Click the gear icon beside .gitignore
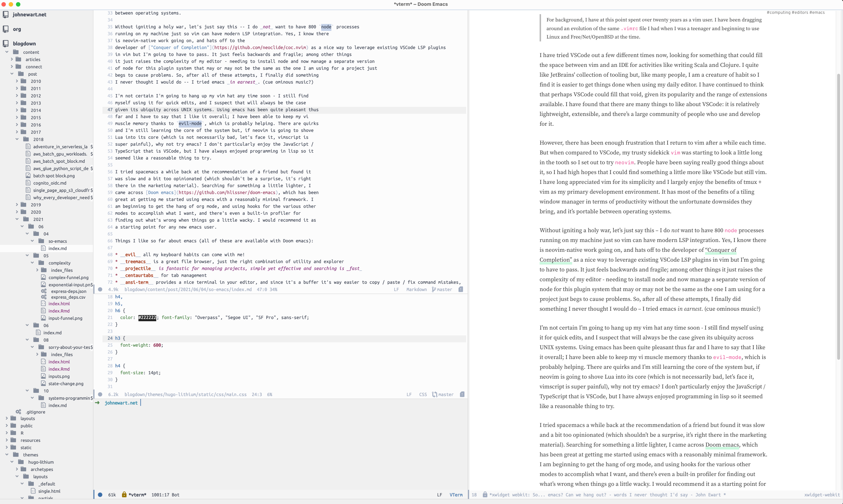The width and height of the screenshot is (843, 504). pyautogui.click(x=18, y=412)
